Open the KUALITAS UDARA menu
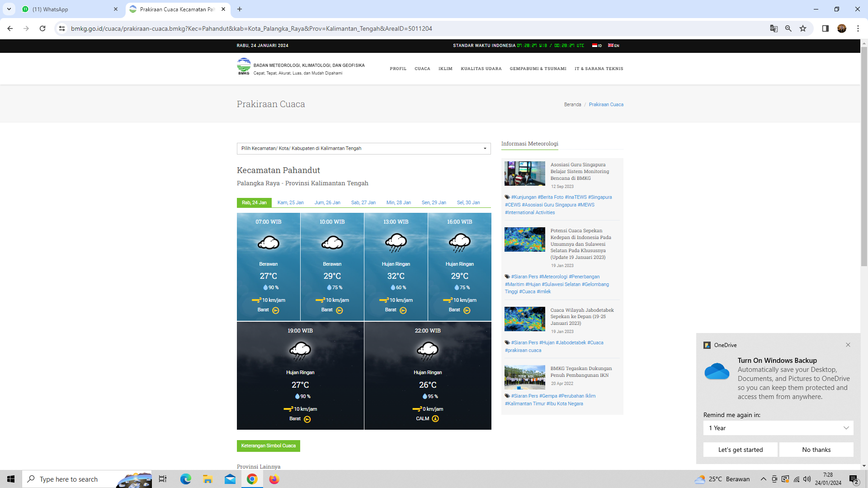Viewport: 868px width, 488px height. [481, 69]
